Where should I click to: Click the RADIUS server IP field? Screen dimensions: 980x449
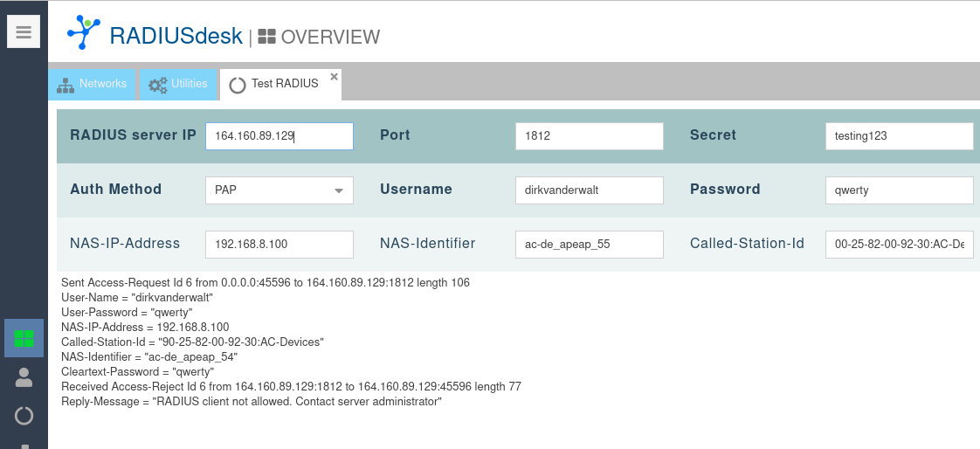click(x=280, y=136)
